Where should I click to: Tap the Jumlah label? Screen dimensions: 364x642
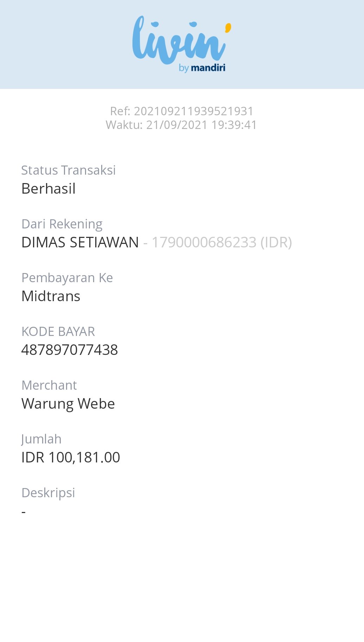click(41, 439)
